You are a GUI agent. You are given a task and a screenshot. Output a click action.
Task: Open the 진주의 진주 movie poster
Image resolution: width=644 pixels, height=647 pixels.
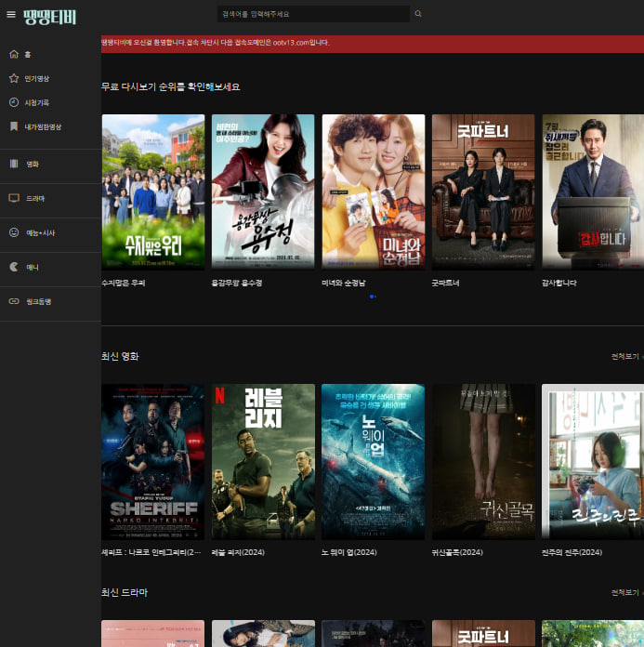point(593,462)
